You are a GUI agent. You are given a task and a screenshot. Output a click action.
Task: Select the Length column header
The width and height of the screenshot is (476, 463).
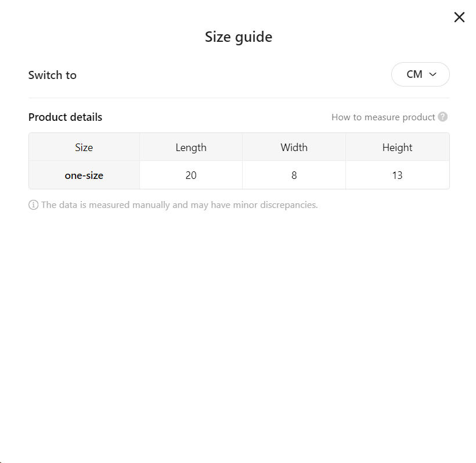[x=191, y=147]
